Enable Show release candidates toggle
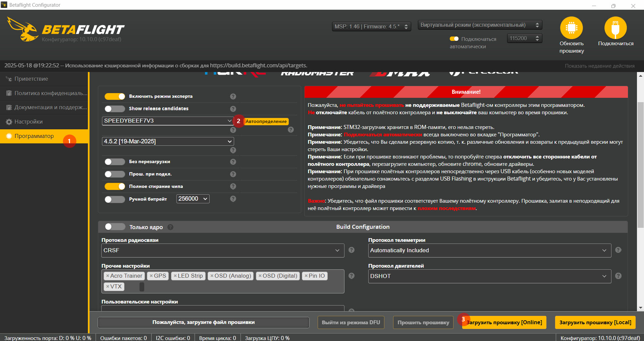This screenshot has height=341, width=644. point(115,109)
